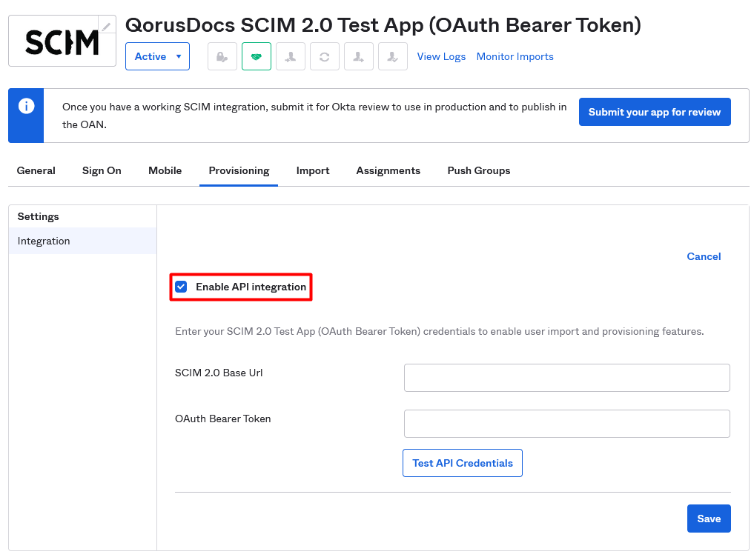The width and height of the screenshot is (754, 560).
Task: Focus the SCIM 2.0 Base Url field
Action: coord(567,378)
